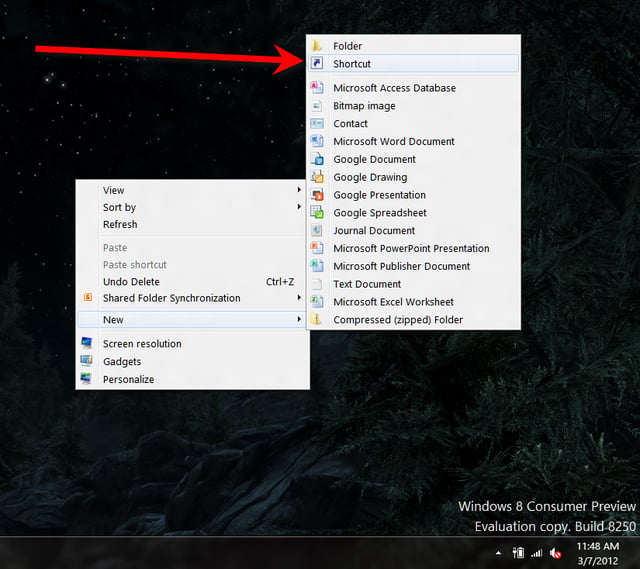Click the Personalize icon
The image size is (640, 569).
(x=86, y=378)
